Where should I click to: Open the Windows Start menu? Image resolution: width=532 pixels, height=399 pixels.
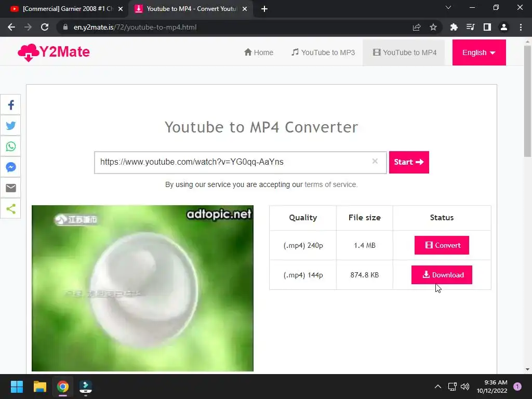pyautogui.click(x=17, y=387)
